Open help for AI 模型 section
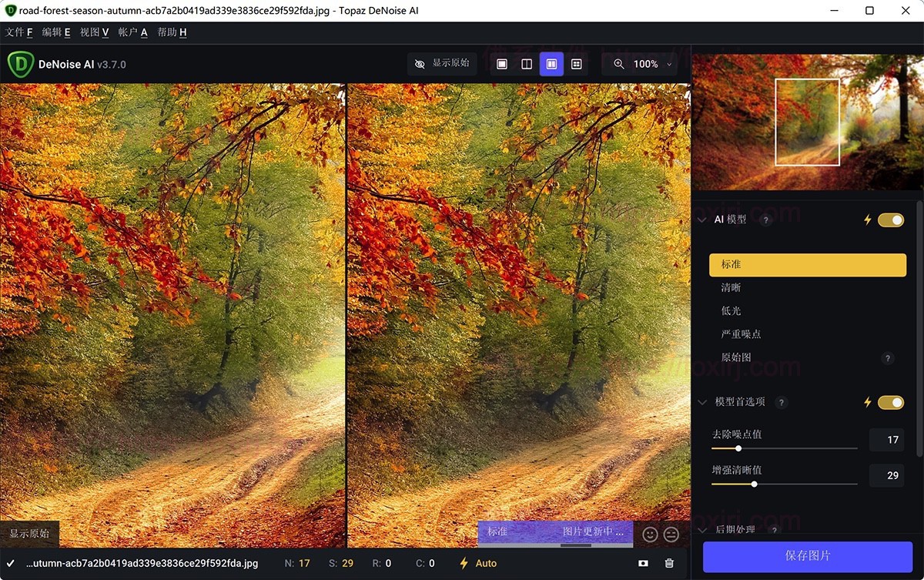This screenshot has height=580, width=924. pyautogui.click(x=765, y=220)
